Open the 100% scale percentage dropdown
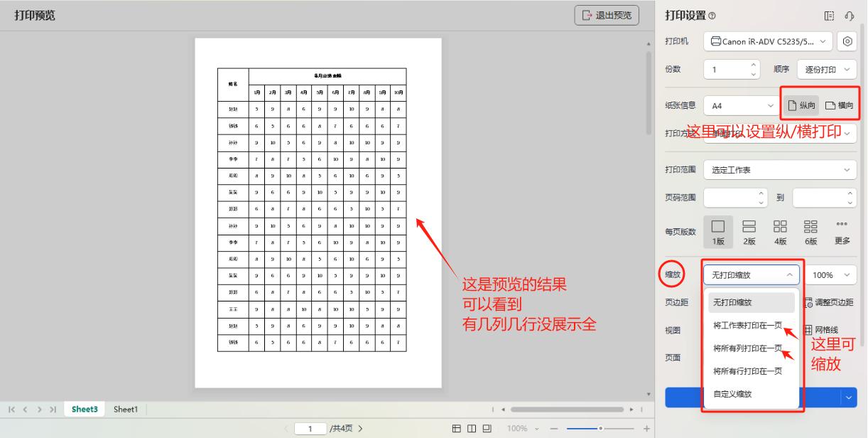Viewport: 868px width, 438px height. pos(830,275)
